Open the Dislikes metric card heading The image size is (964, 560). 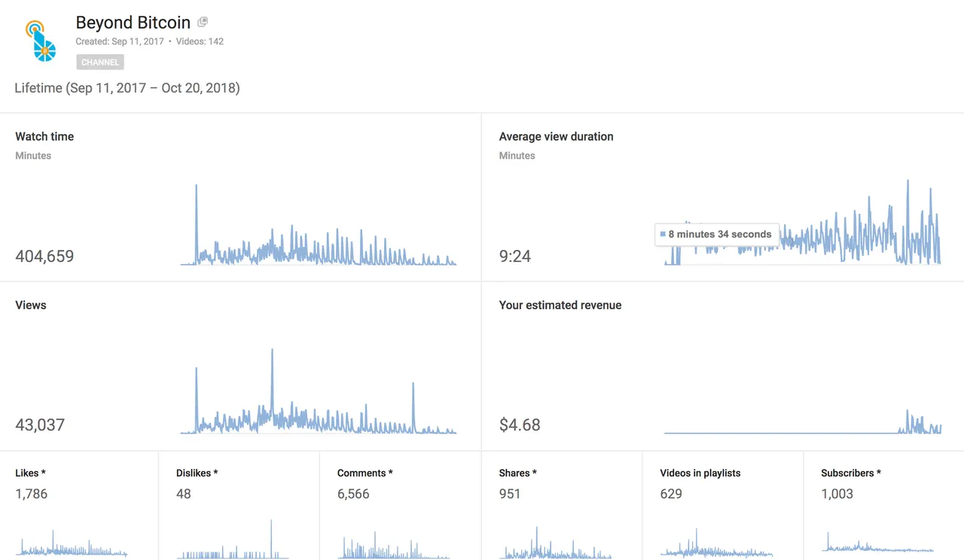point(197,473)
